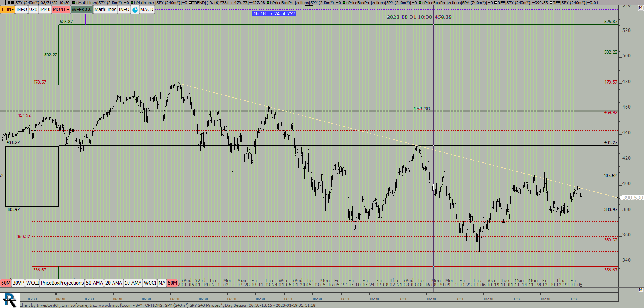The image size is (644, 308).
Task: Click the 30VP volume profile button
Action: pos(18,283)
